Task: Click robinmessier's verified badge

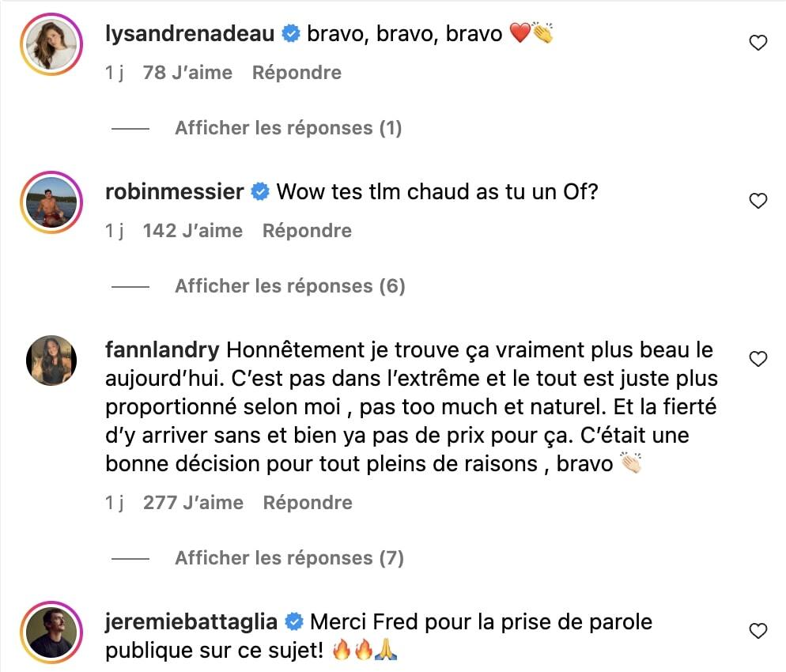Action: (x=259, y=192)
